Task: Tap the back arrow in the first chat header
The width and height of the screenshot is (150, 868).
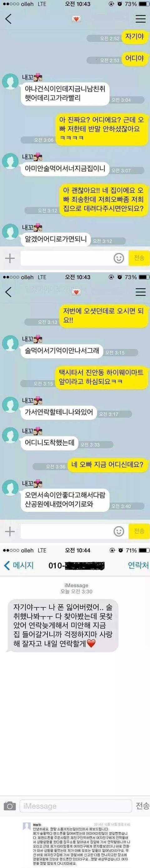Action: 8,19
